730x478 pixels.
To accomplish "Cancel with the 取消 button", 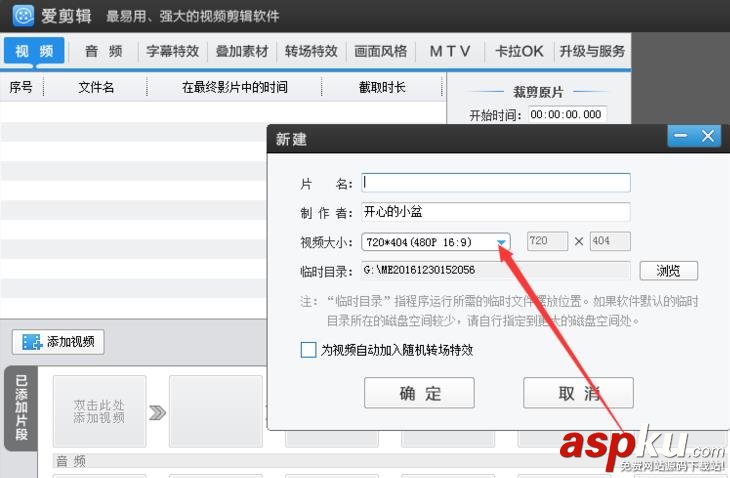I will (x=578, y=393).
